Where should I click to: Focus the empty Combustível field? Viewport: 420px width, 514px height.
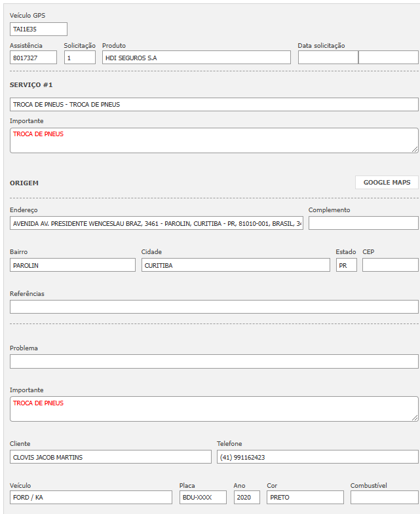pos(384,498)
